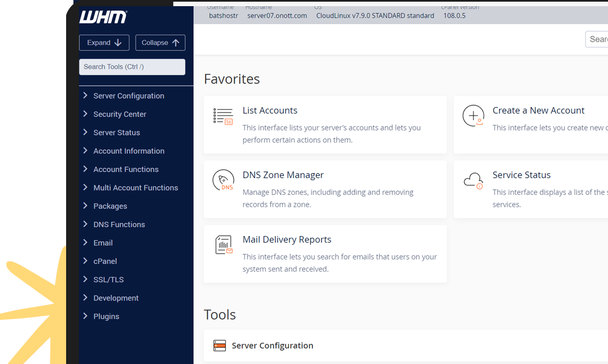Click the Service Status cloud icon
Image resolution: width=608 pixels, height=364 pixels.
click(x=473, y=180)
